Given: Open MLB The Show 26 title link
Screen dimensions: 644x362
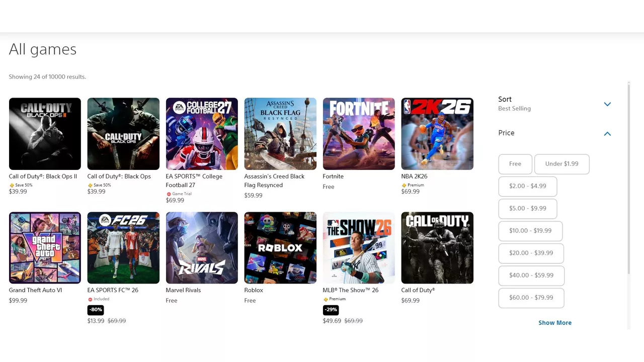Looking at the screenshot, I should pyautogui.click(x=351, y=290).
